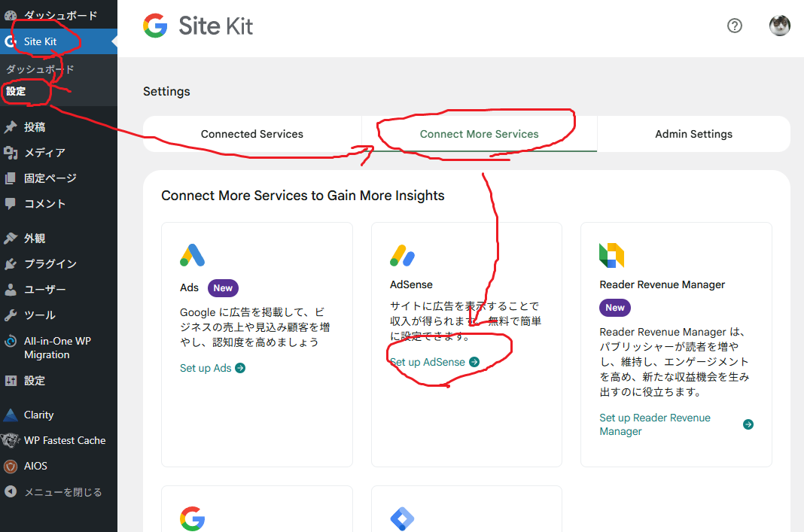Click the help question mark icon
This screenshot has height=532, width=804.
[735, 26]
